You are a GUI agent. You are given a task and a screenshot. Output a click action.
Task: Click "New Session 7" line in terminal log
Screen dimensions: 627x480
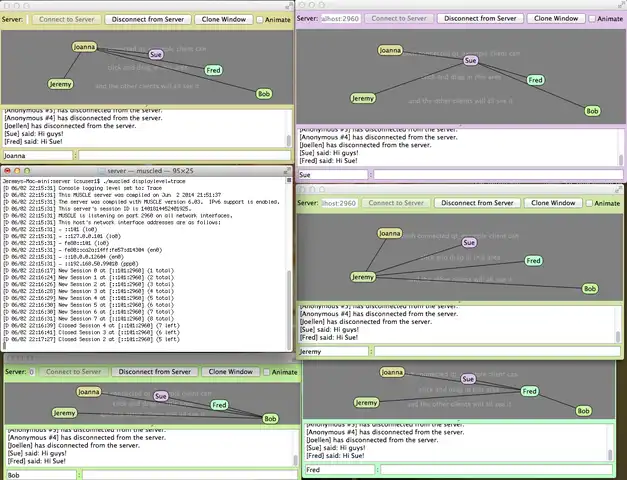[x=91, y=319]
